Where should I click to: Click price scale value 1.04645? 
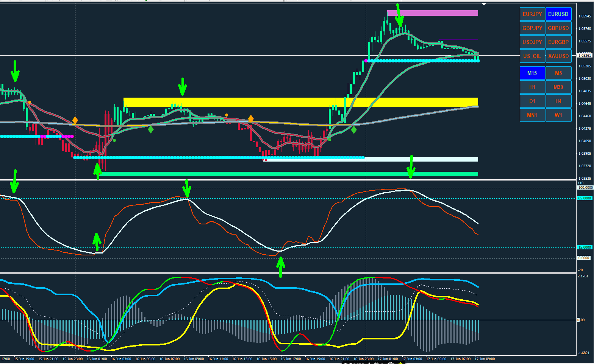pyautogui.click(x=585, y=104)
